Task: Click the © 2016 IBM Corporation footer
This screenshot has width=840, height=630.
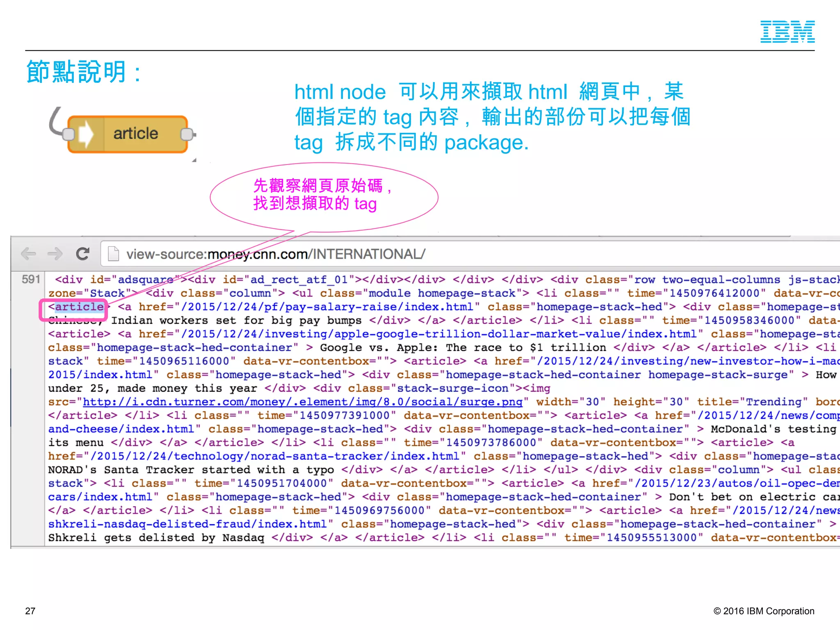Action: (764, 611)
